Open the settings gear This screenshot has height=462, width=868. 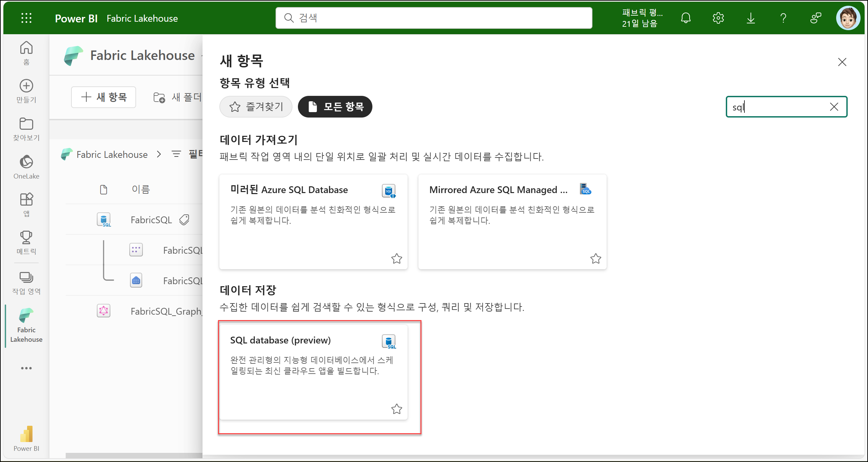point(718,18)
